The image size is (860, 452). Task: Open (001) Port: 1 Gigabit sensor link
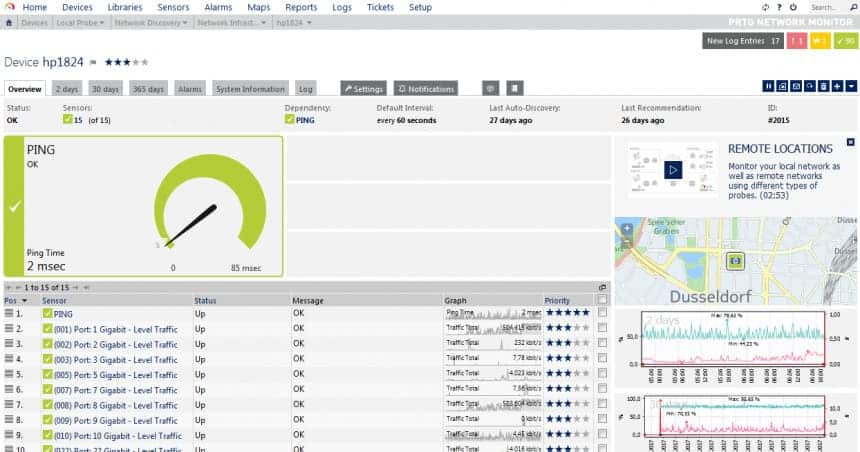[116, 329]
